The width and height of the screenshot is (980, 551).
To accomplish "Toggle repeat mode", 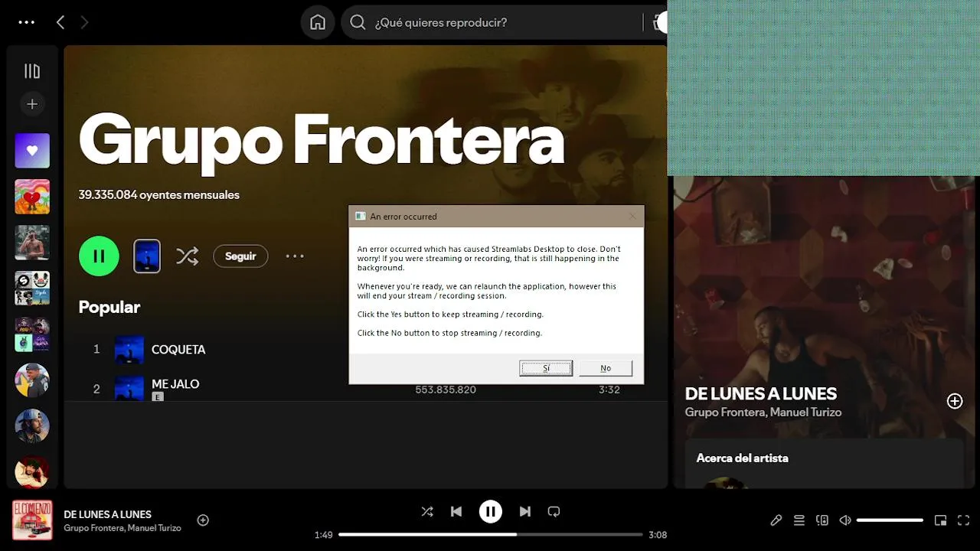I will tap(554, 511).
